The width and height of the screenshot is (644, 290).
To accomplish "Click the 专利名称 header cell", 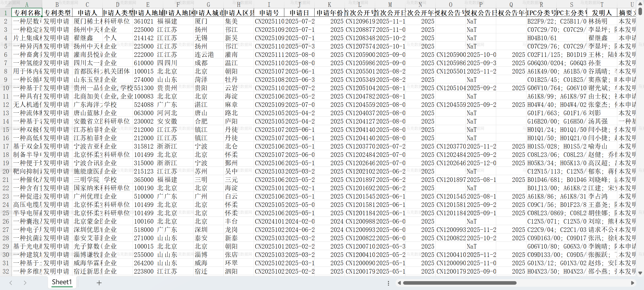I will pyautogui.click(x=27, y=13).
